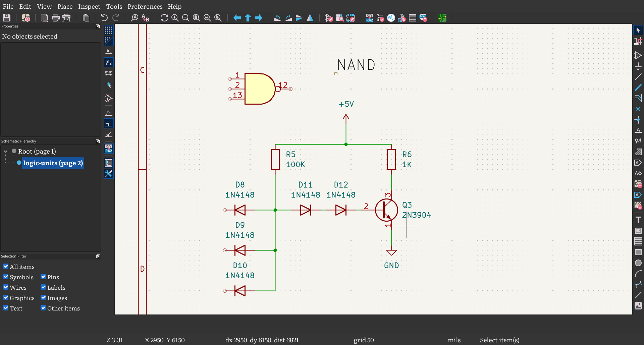Screen dimensions: 644x345
Task: Open the Find tool icon
Action: (x=135, y=18)
